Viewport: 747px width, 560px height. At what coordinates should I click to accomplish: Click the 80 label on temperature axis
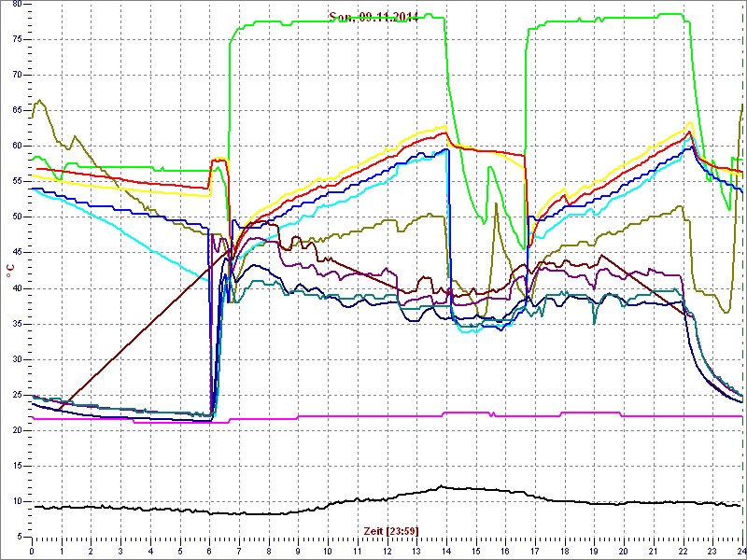click(x=17, y=4)
